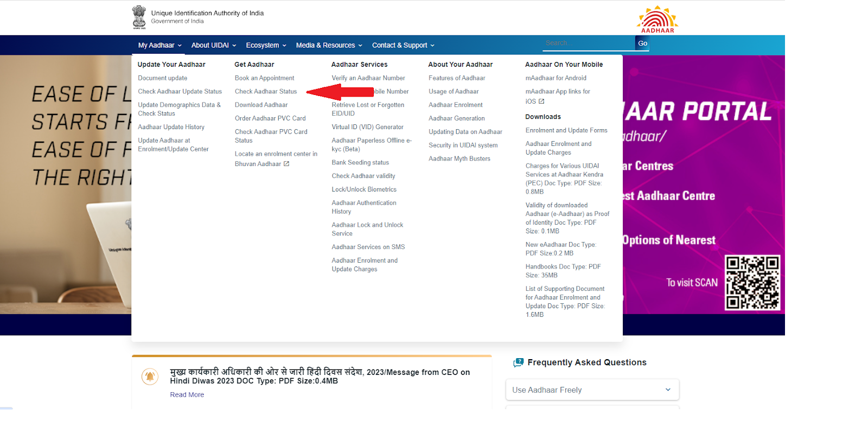This screenshot has width=868, height=433.
Task: Click Check Aadhaar PVC Card Status link
Action: tap(271, 136)
